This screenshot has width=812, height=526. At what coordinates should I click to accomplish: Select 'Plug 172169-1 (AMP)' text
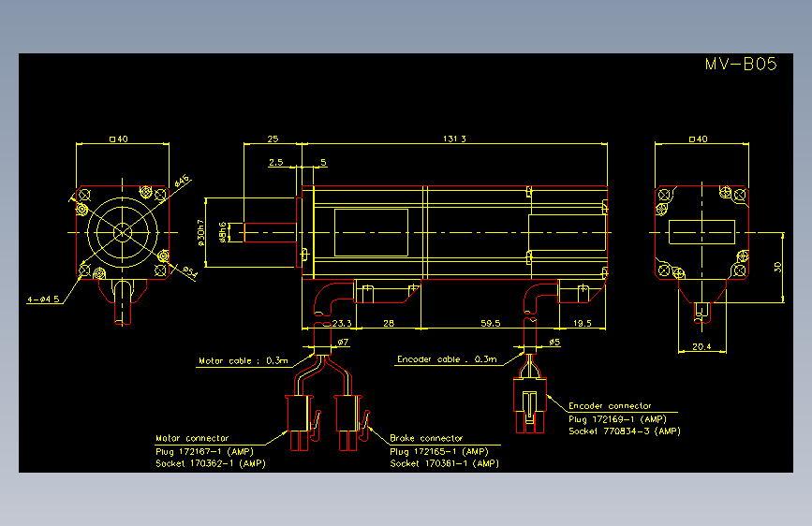(x=617, y=419)
